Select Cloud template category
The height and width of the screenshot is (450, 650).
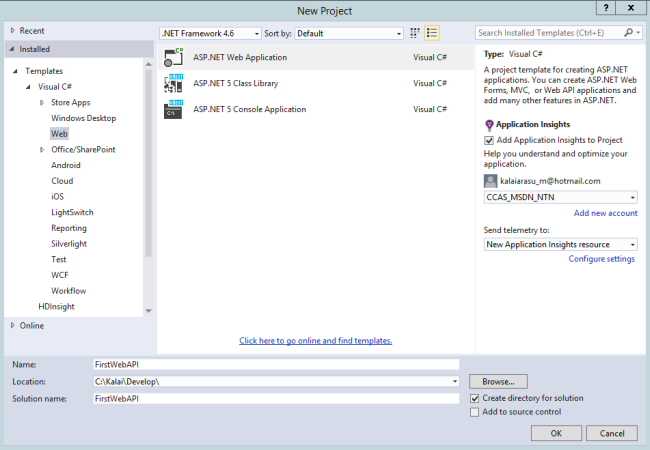click(62, 181)
